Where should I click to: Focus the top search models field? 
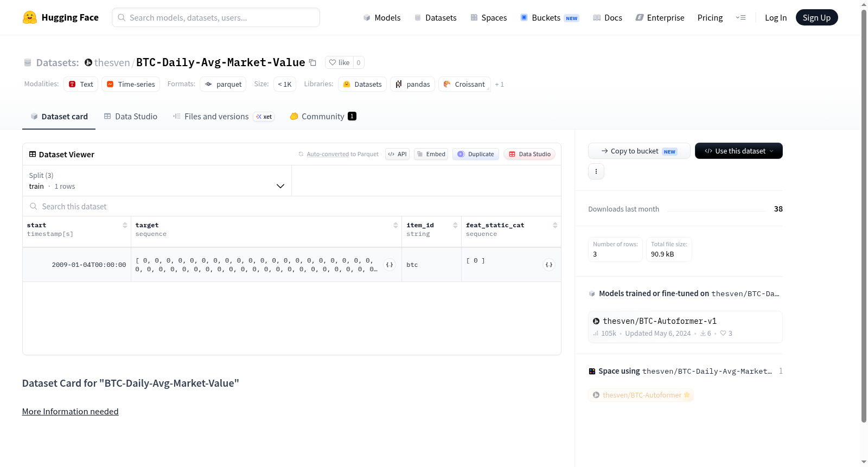[216, 17]
